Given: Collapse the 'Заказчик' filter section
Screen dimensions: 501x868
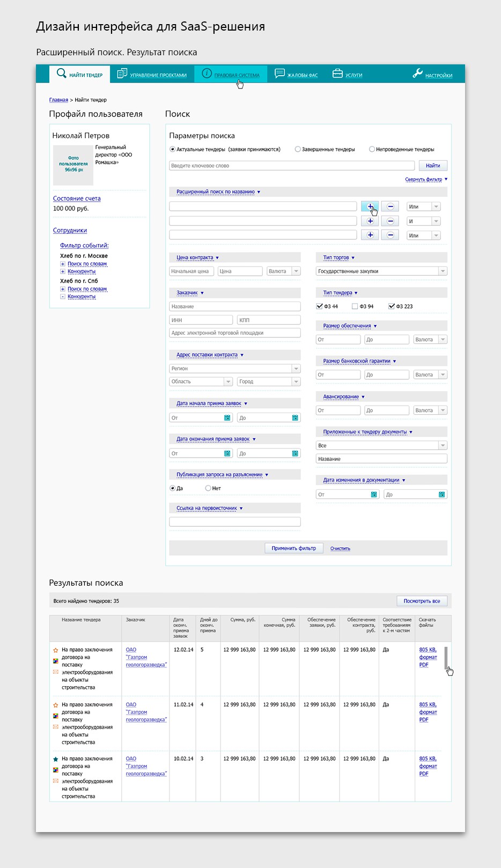Looking at the screenshot, I should pyautogui.click(x=190, y=293).
